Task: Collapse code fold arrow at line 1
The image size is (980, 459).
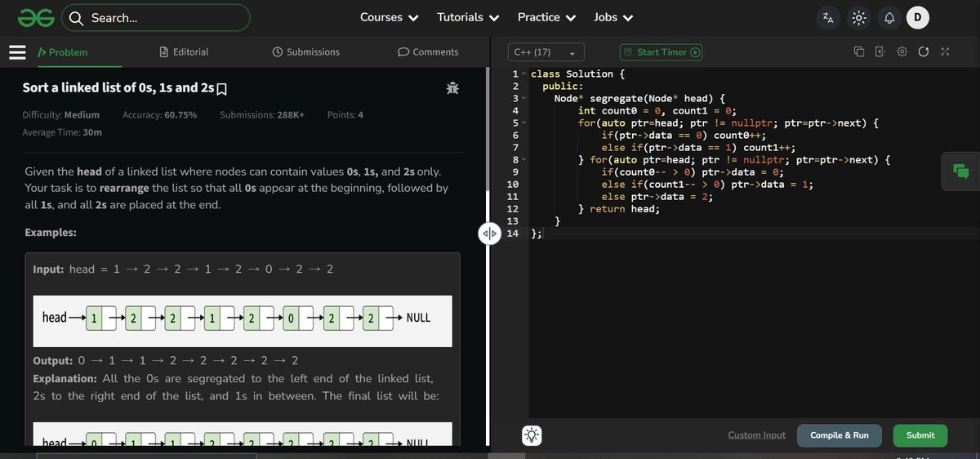Action: (x=524, y=74)
